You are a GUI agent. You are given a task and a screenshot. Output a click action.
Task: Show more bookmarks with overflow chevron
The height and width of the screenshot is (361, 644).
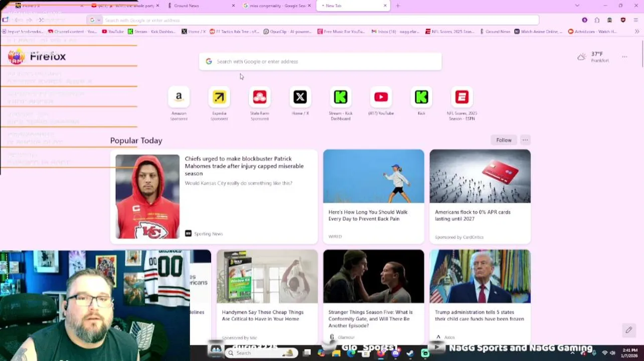point(637,31)
